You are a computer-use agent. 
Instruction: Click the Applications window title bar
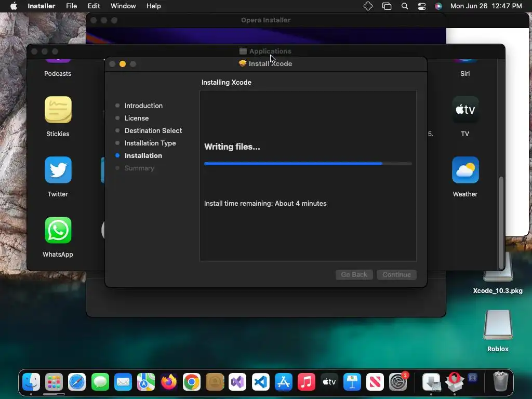click(x=265, y=51)
